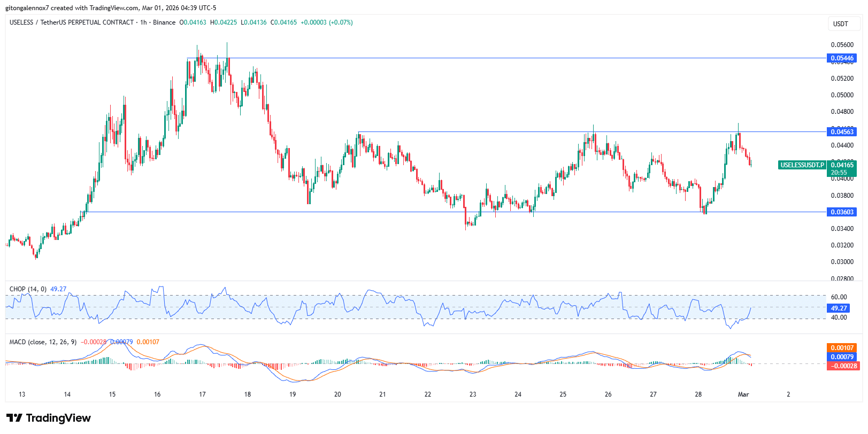This screenshot has height=434, width=868.
Task: Select the 0.04563 resistance line price tag
Action: coord(842,132)
